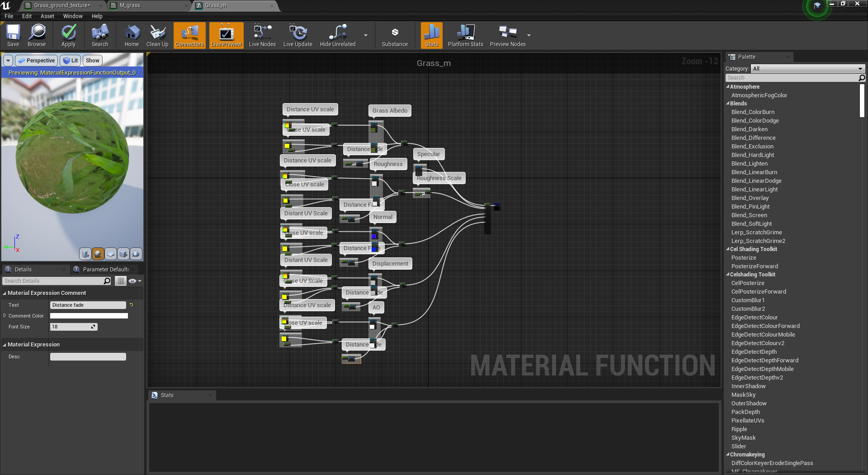Toggle the Stats toolbar button
This screenshot has height=475, width=868.
[x=432, y=35]
